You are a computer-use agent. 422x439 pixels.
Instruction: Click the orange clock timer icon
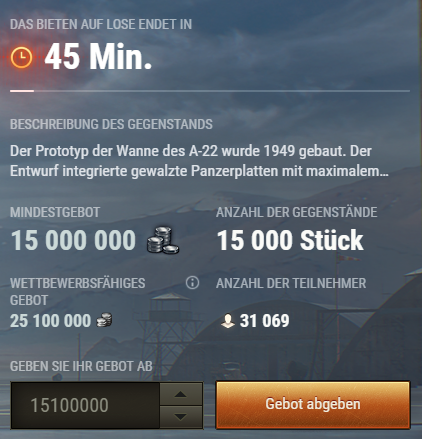(x=22, y=57)
